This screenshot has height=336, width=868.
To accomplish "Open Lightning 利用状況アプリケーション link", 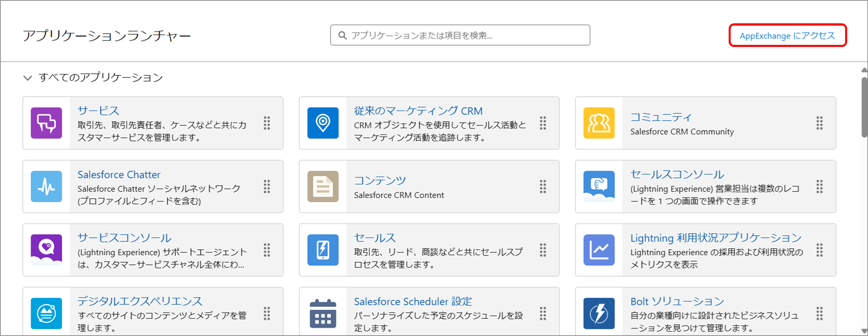I will [x=716, y=237].
